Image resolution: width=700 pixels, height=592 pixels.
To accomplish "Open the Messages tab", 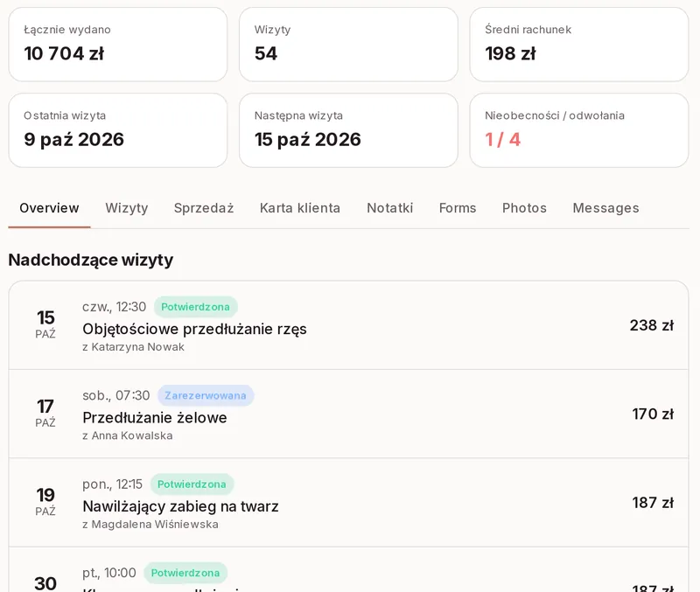I will pyautogui.click(x=605, y=208).
